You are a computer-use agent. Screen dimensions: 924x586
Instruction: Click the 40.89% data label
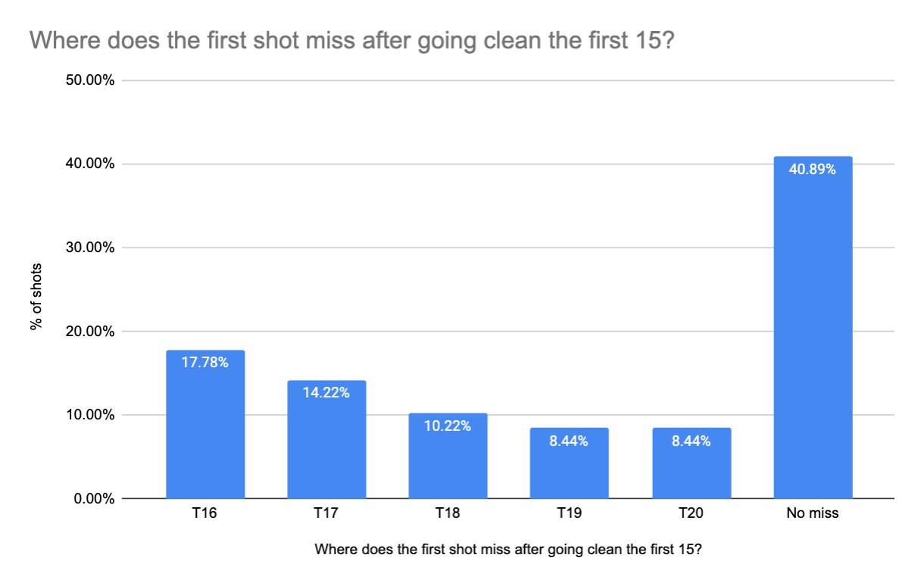tap(813, 170)
